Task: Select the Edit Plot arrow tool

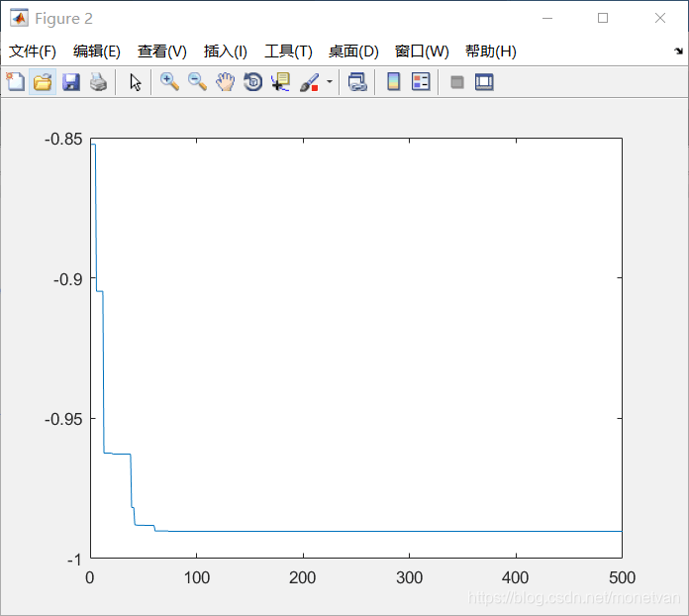Action: pos(136,82)
